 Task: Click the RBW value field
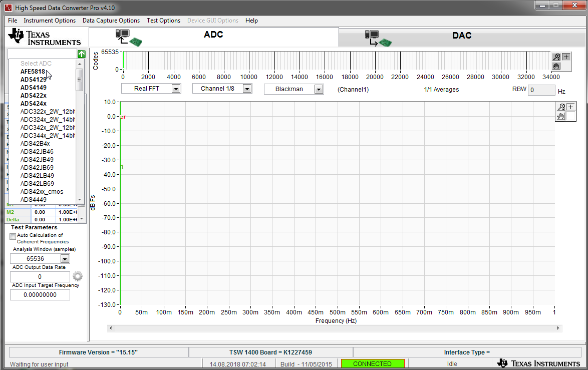pos(541,90)
